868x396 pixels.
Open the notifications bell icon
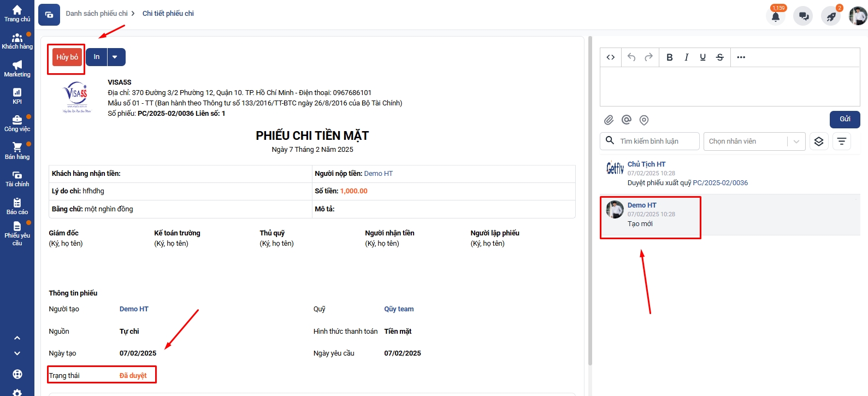point(776,16)
